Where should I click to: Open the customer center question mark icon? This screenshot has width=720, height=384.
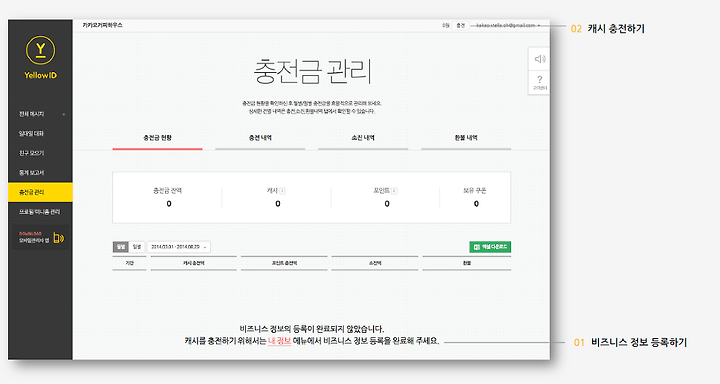pos(540,82)
